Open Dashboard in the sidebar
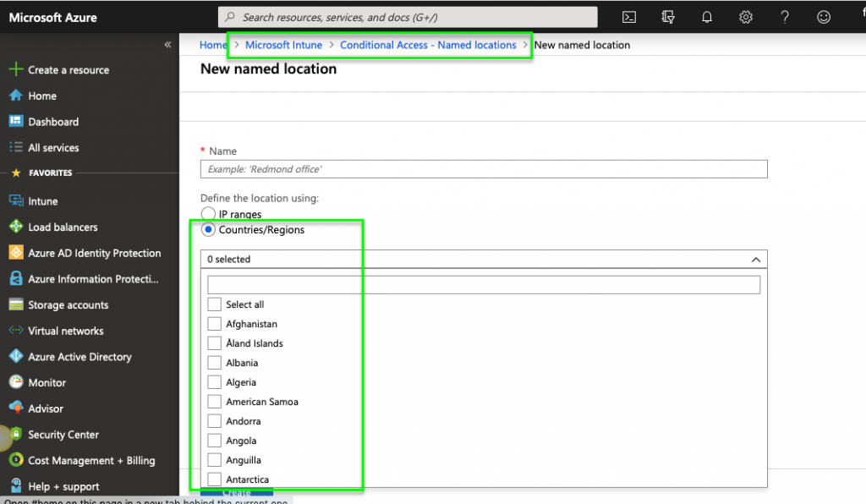Screen dimensions: 866x504 [53, 122]
